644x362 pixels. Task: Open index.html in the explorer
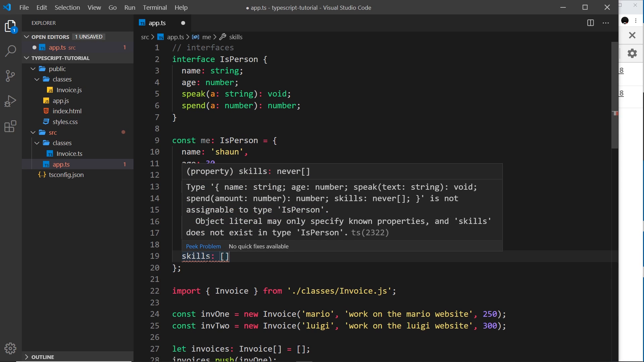click(x=67, y=111)
